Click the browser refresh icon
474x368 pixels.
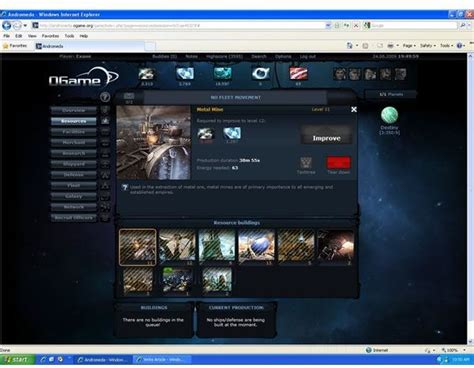point(347,25)
